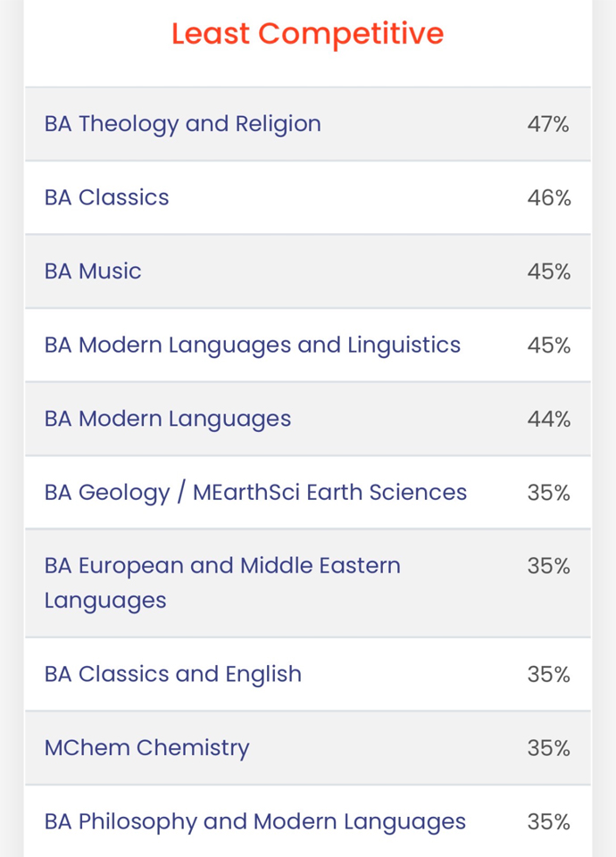Click the BA Modern Languages link
616x857 pixels.
point(167,419)
